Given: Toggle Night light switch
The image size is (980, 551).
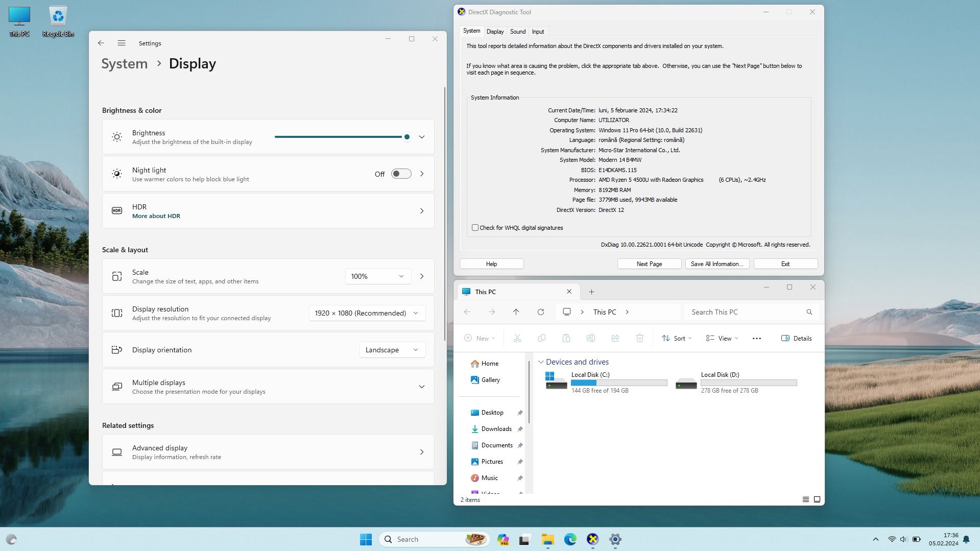Looking at the screenshot, I should tap(401, 174).
